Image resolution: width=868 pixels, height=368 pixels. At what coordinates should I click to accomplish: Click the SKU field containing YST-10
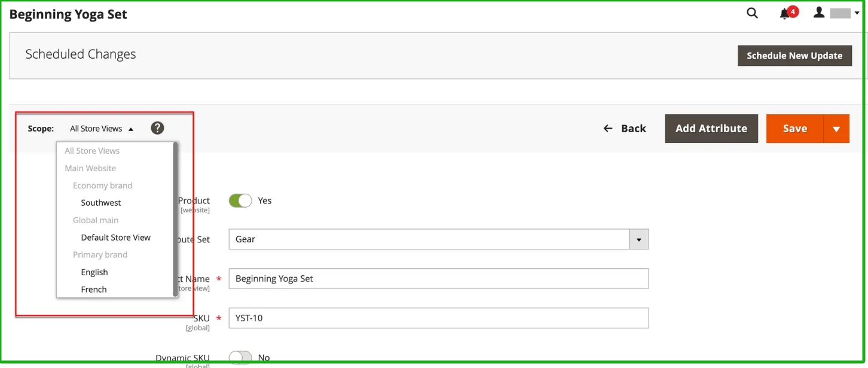point(438,318)
